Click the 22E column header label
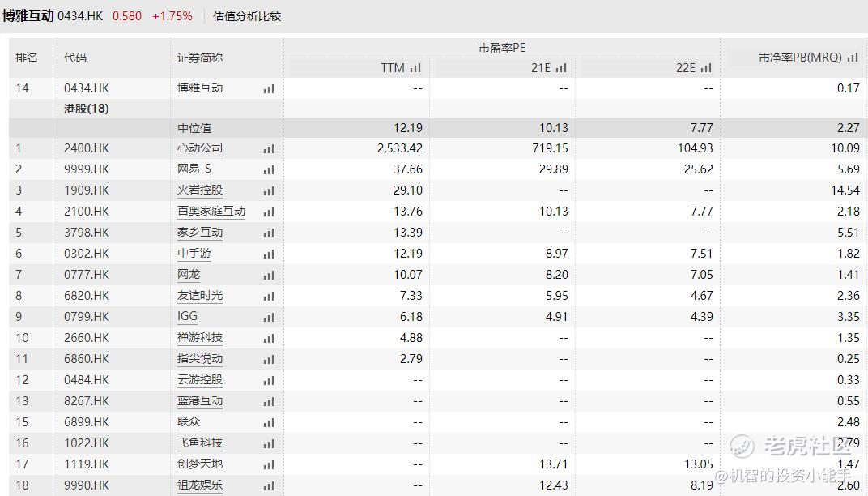This screenshot has width=868, height=496. [x=685, y=67]
